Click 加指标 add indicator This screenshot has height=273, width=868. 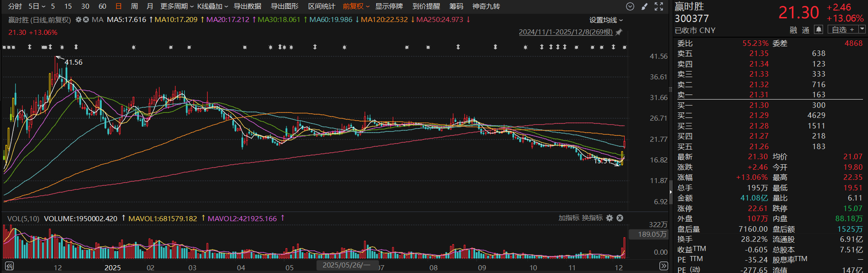point(569,218)
